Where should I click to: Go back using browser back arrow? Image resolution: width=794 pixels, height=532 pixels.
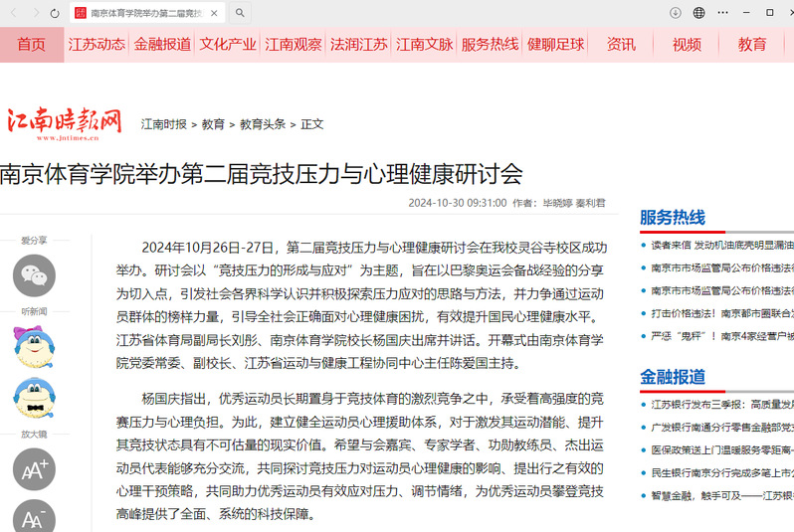point(13,13)
